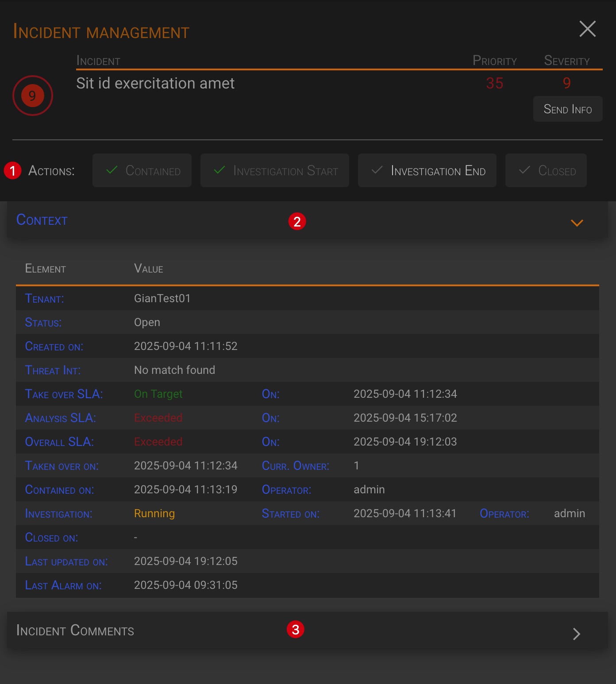Click the red marker 1 beside Actions
Screen dimensions: 616x684
[12, 170]
